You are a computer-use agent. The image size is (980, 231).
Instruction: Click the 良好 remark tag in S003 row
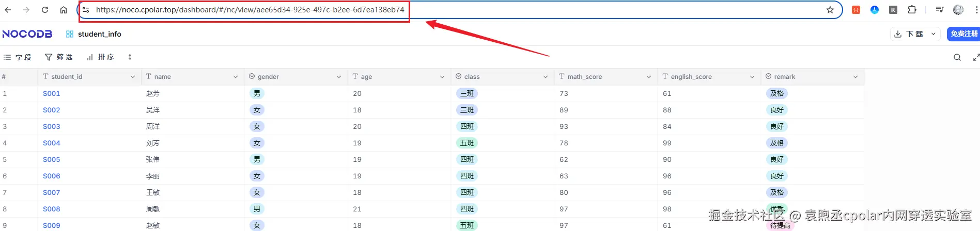(777, 126)
